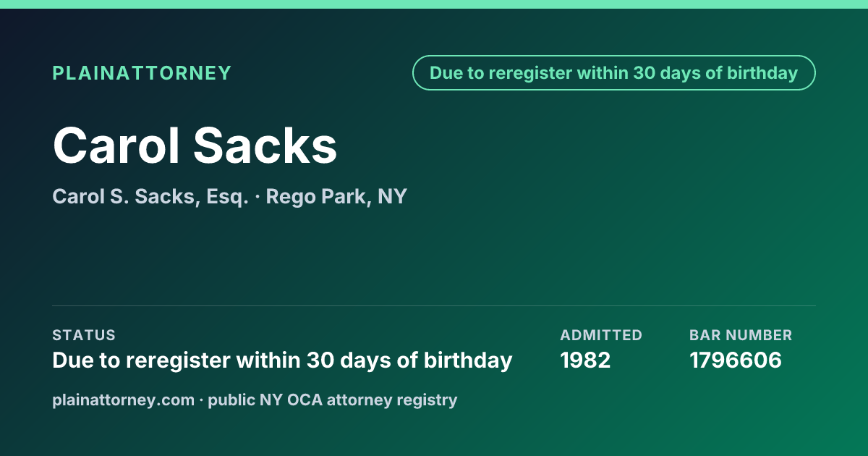Select the bold reregister status value text
Image resolution: width=868 pixels, height=456 pixels.
pyautogui.click(x=282, y=360)
